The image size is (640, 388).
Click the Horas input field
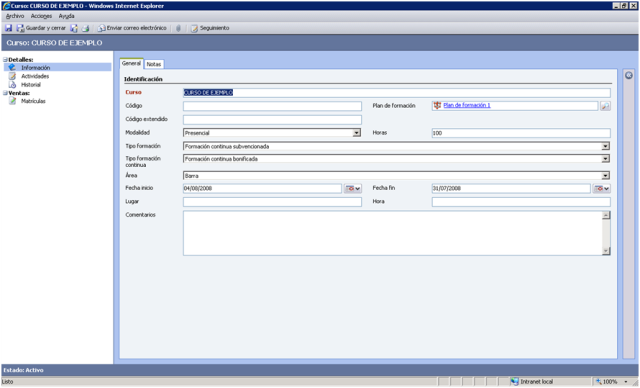521,133
